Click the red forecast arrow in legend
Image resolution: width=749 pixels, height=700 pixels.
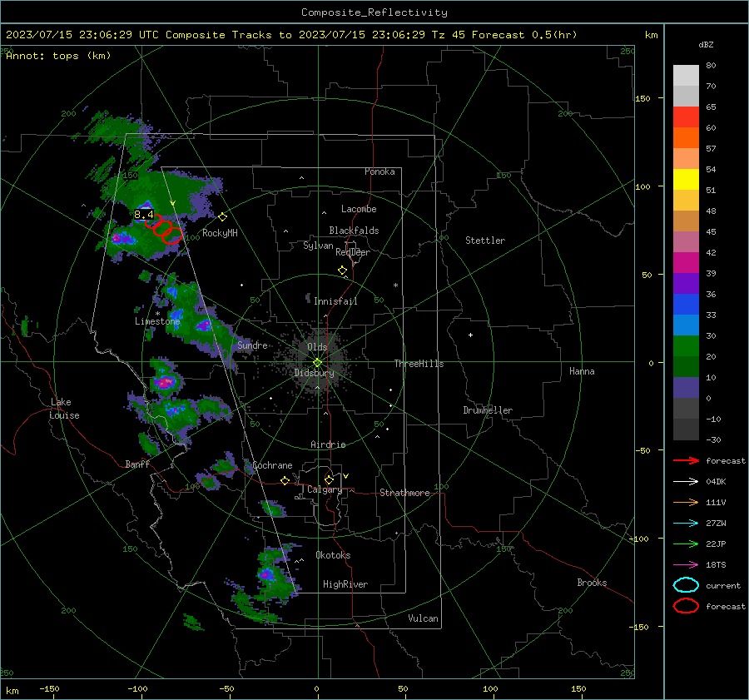pyautogui.click(x=686, y=460)
